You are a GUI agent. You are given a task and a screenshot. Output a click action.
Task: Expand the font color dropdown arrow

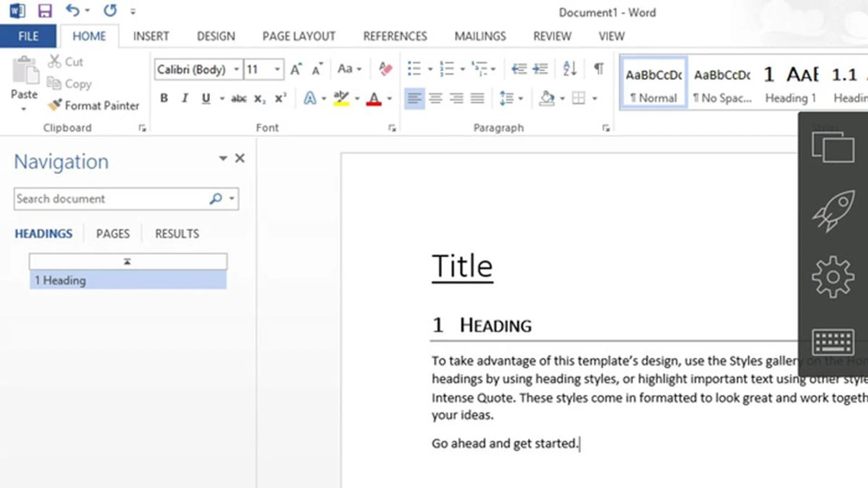click(x=390, y=98)
